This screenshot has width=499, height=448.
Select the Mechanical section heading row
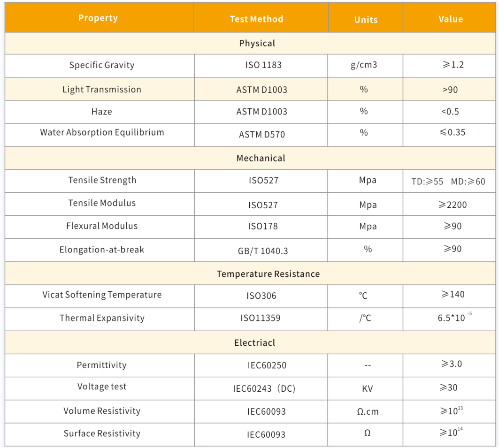pos(261,158)
